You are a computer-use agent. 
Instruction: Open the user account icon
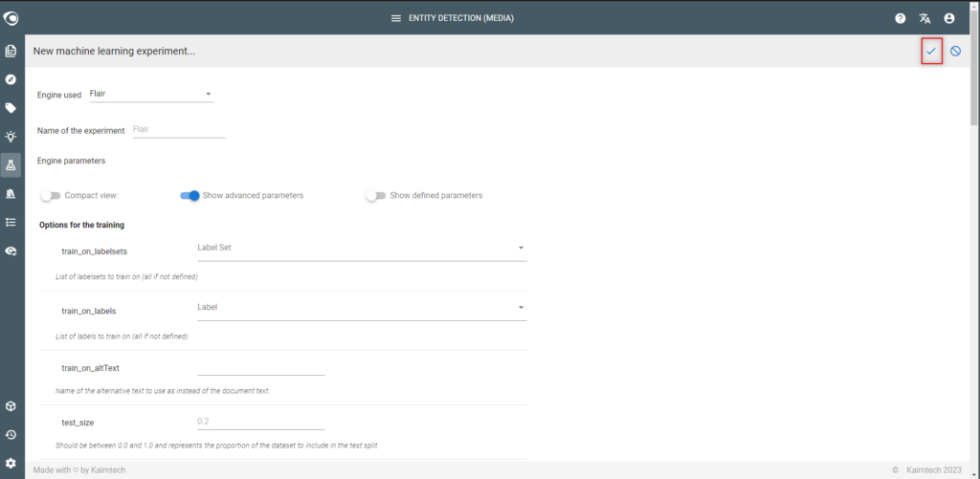[949, 19]
